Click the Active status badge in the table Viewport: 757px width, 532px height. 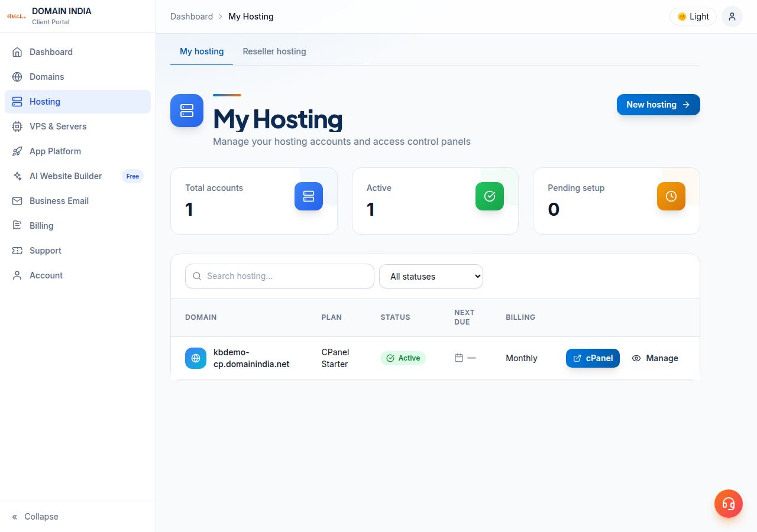coord(403,358)
